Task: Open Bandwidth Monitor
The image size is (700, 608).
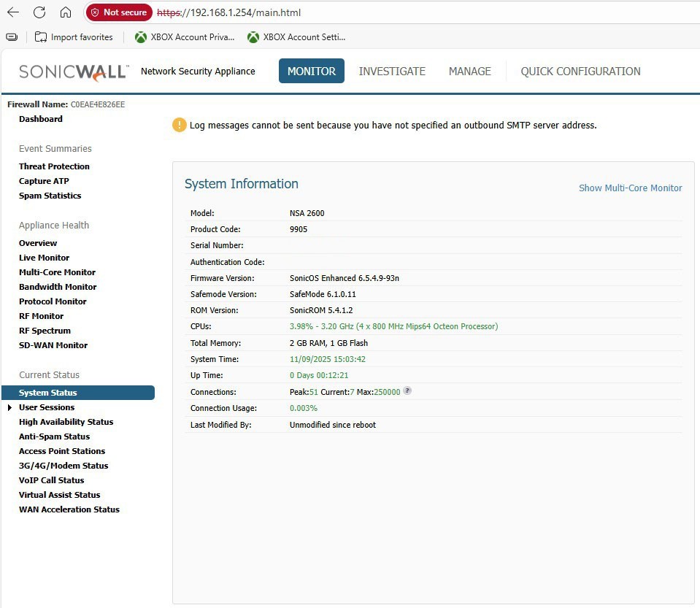Action: point(58,287)
